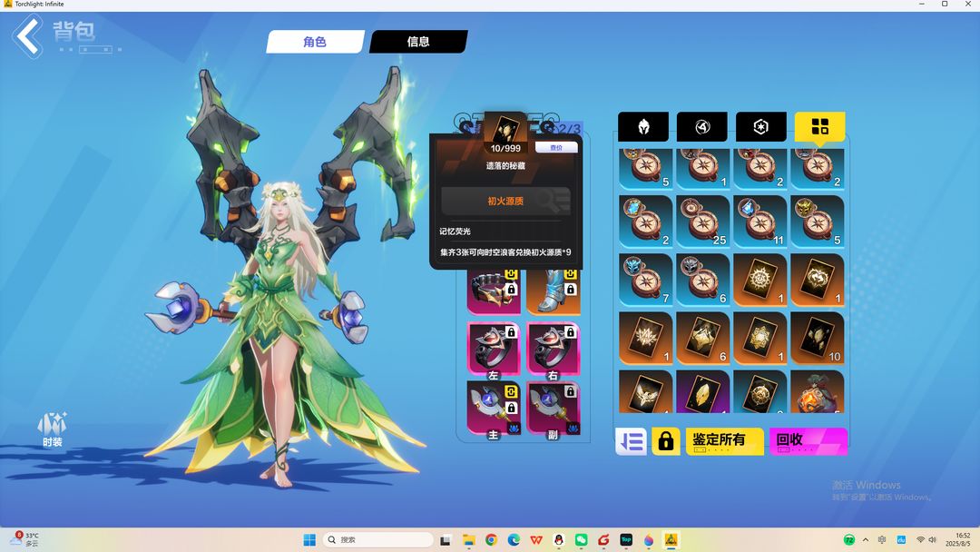The height and width of the screenshot is (552, 980).
Task: Select the spiky burst card with quantity 1
Action: tap(646, 338)
